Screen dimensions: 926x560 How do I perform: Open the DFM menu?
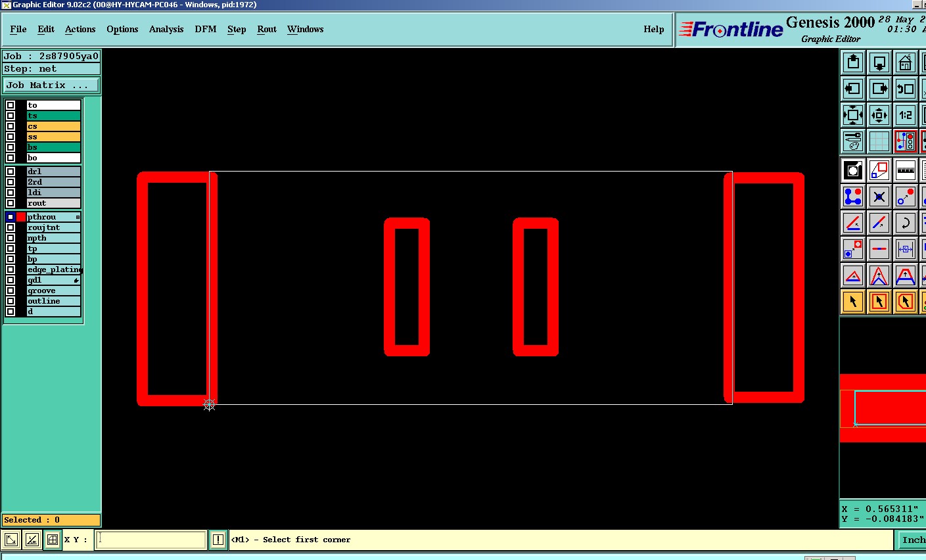206,29
